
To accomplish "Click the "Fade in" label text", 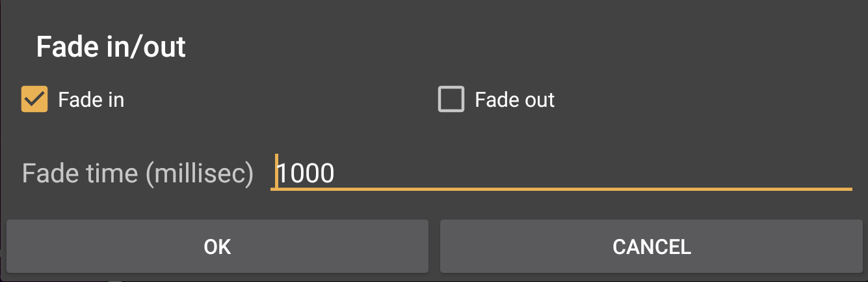I will 91,100.
